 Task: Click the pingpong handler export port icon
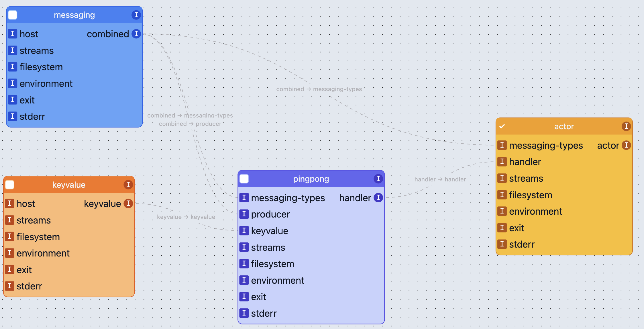[378, 198]
